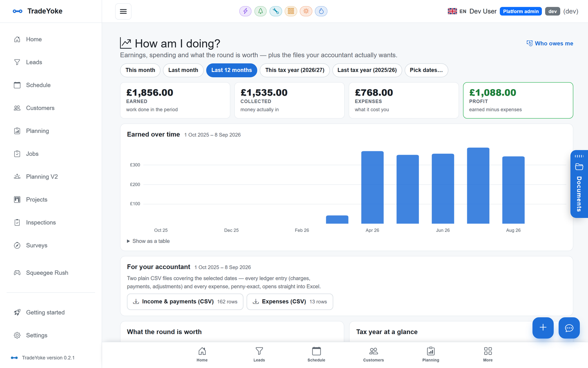The width and height of the screenshot is (588, 368).
Task: Select Last tax year (2025/26)
Action: click(367, 70)
